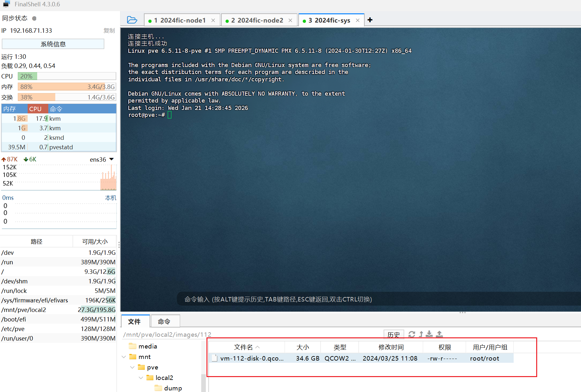Viewport: 581px width, 392px height.
Task: Click the terminal prompt root@pve cursor
Action: pyautogui.click(x=170, y=115)
